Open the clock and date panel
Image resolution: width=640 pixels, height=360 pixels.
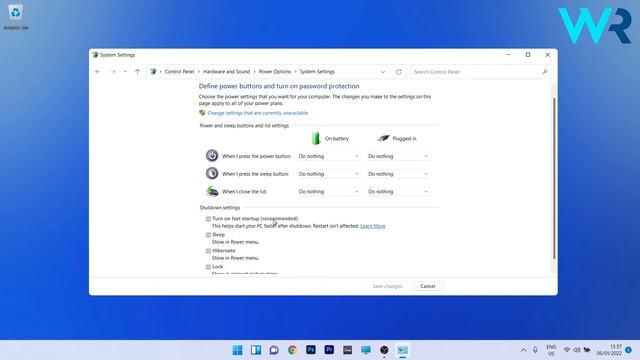click(609, 350)
